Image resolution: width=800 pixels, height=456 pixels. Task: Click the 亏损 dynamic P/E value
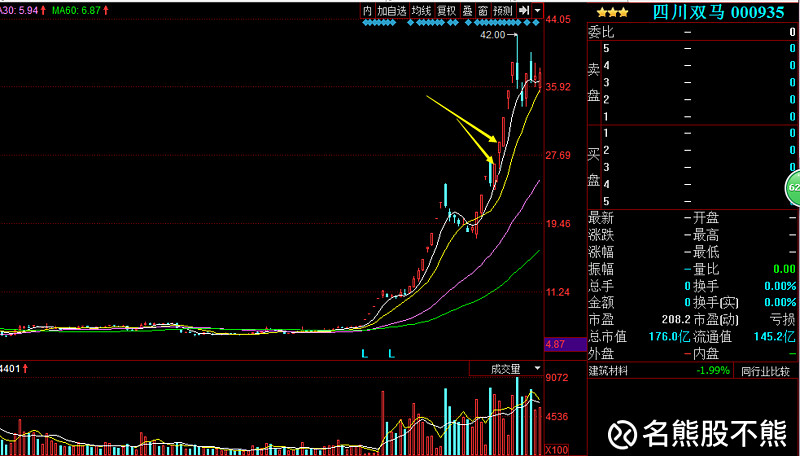783,319
